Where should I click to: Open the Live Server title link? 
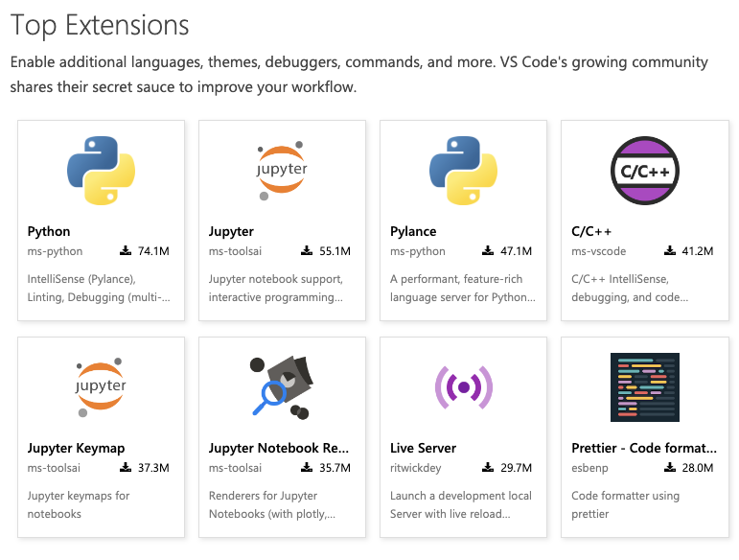pos(424,448)
